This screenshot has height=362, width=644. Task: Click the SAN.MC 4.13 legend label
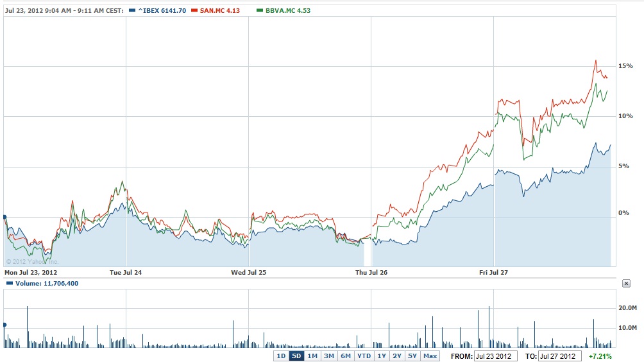tap(220, 11)
